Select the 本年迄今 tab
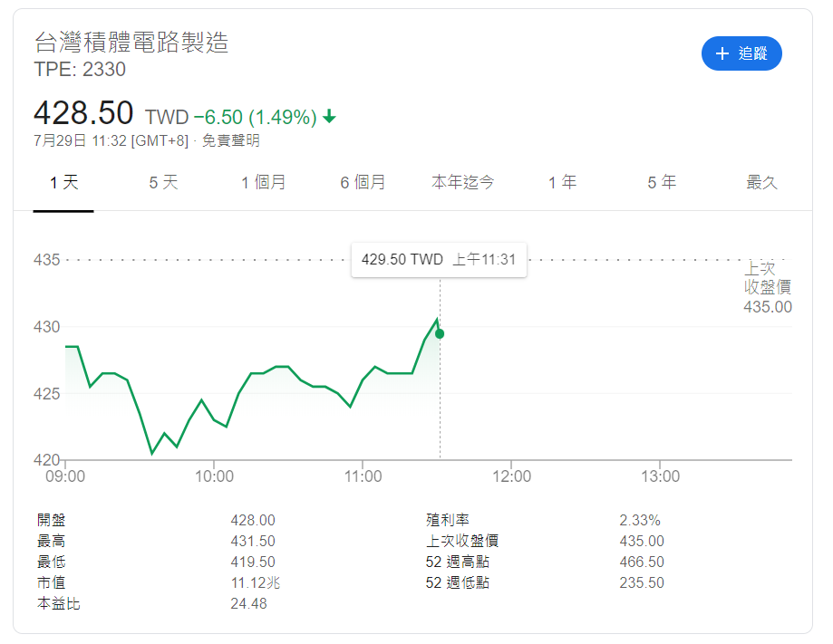 [x=462, y=183]
